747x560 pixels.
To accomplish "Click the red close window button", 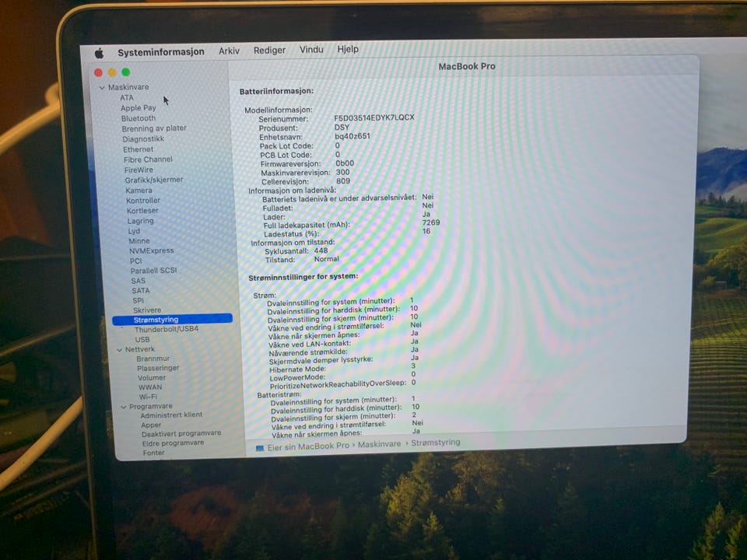I will [x=99, y=72].
